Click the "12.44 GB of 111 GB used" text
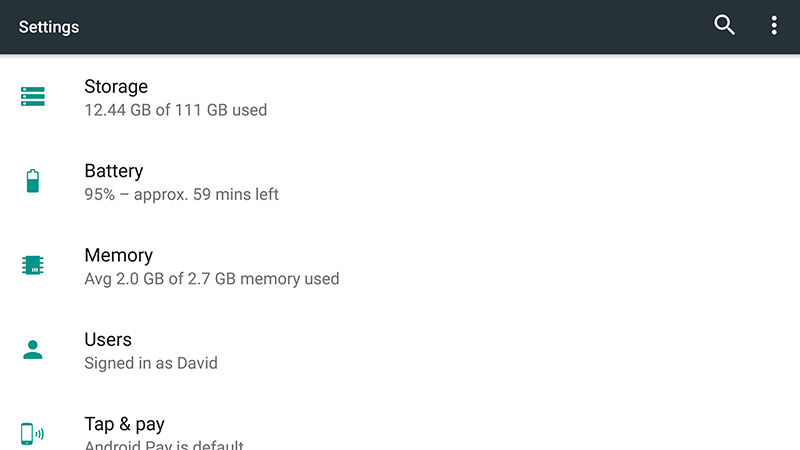 coord(176,110)
